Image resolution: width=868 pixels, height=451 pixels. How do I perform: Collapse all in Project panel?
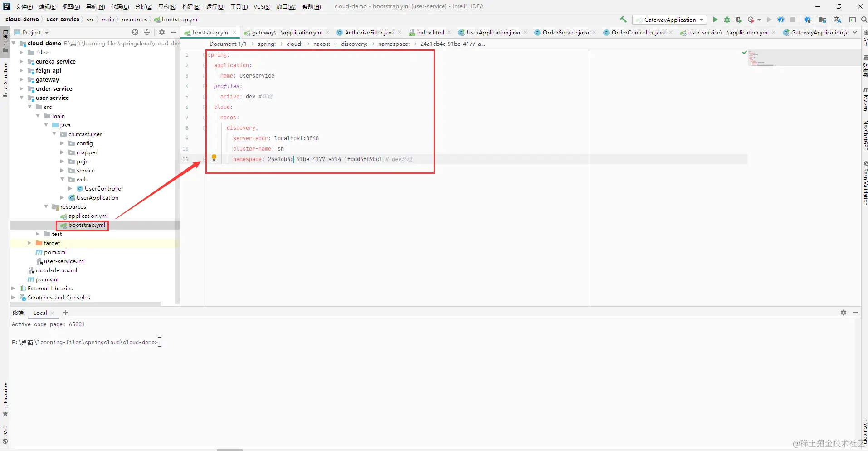147,32
